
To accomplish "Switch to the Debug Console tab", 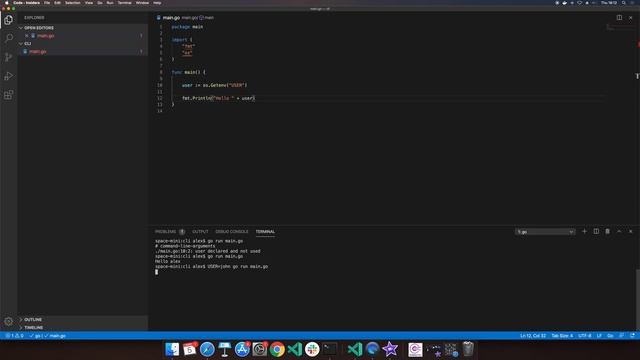I will pos(231,231).
